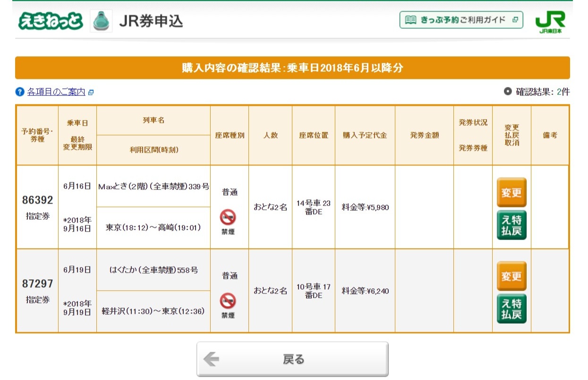Click the section 東京(18:12)～高崎(19:01)
Viewport: 588px width, 380px height.
[153, 228]
